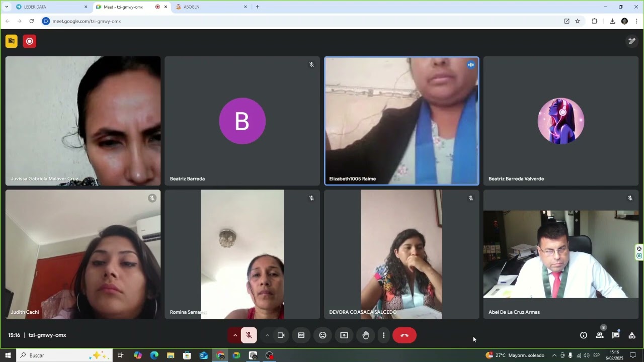Open the Chrome three-dot menu
The height and width of the screenshot is (362, 644).
point(637,21)
